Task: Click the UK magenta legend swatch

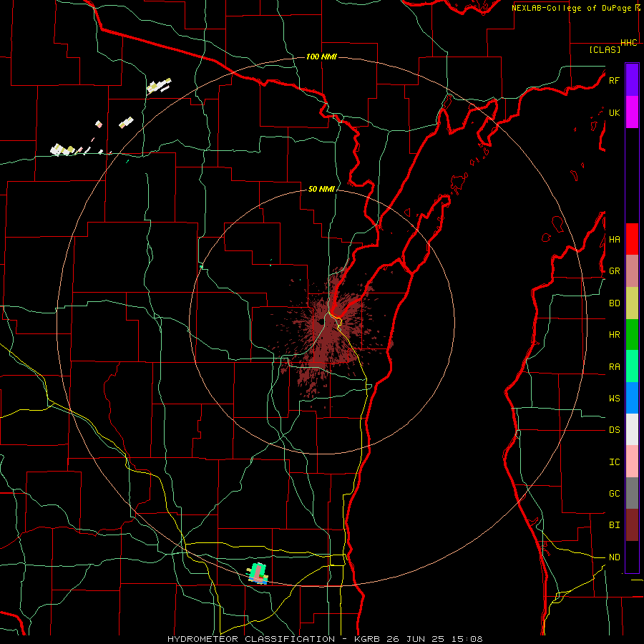Action: pos(632,112)
